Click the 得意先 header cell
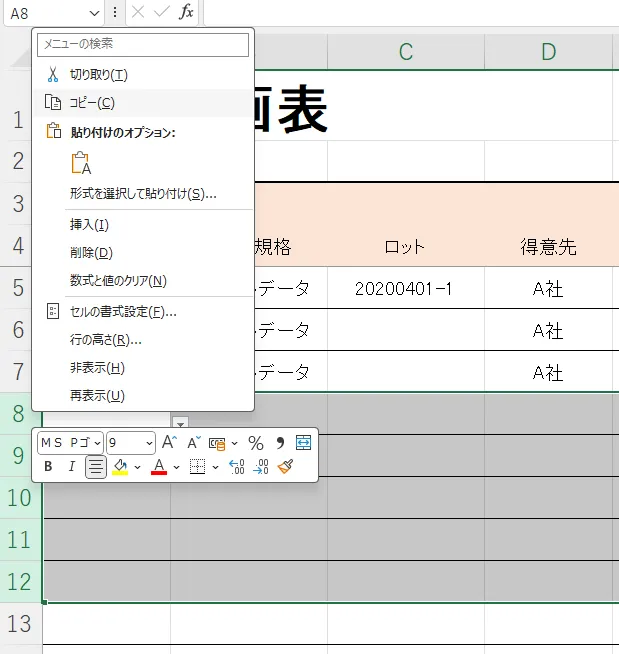Viewport: 619px width, 654px height. point(549,246)
